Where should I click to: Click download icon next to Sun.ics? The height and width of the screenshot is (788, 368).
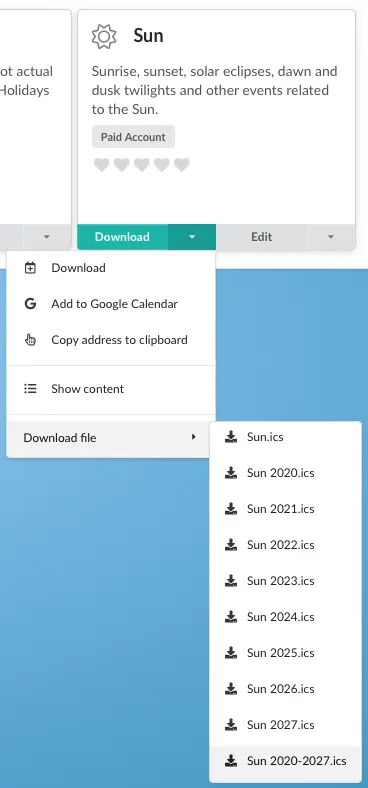[231, 437]
